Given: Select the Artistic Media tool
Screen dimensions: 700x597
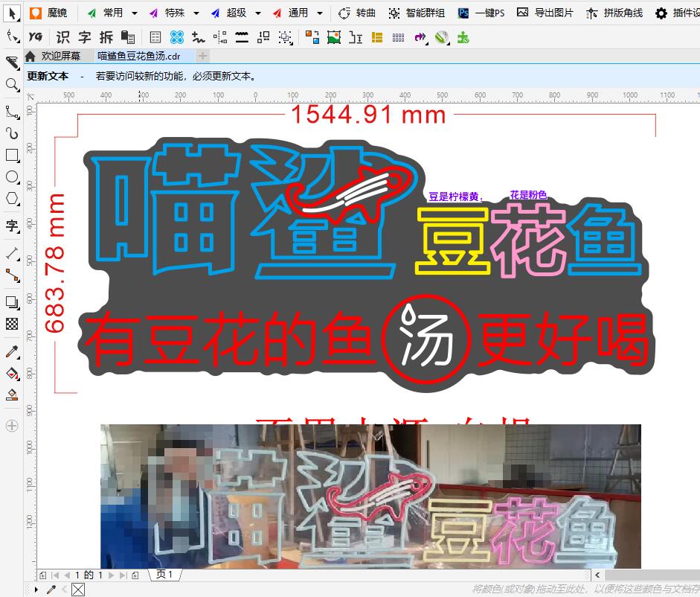Looking at the screenshot, I should point(12,133).
